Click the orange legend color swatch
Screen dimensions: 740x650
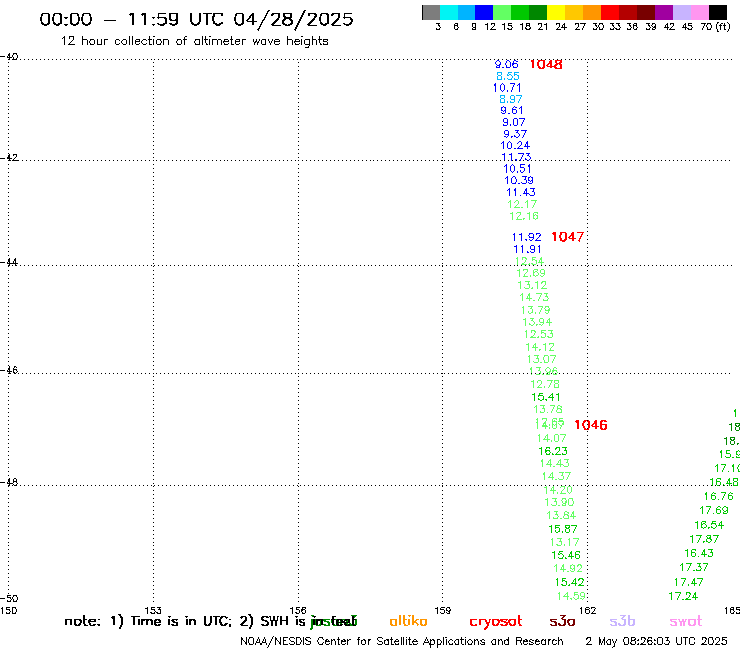(x=592, y=12)
